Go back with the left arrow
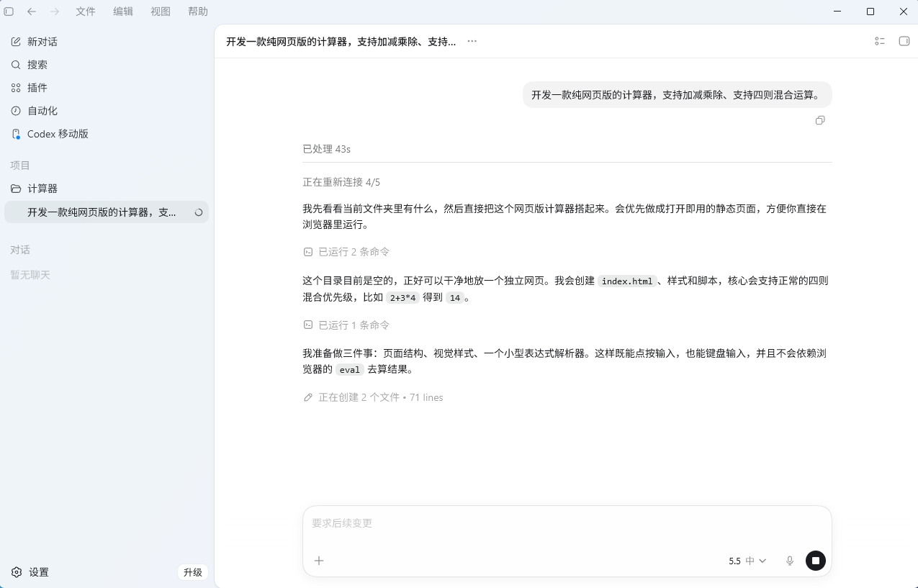Screen dimensions: 918x588 (x=32, y=12)
